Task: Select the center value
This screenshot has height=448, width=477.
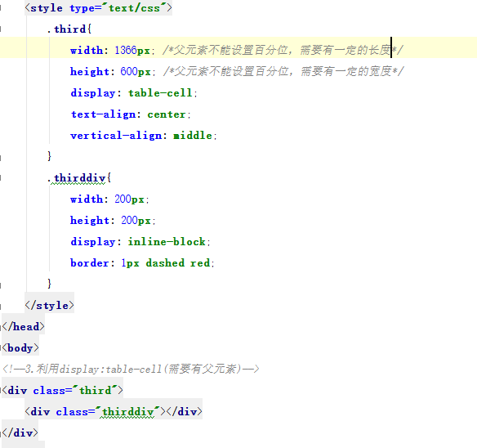Action: (167, 114)
